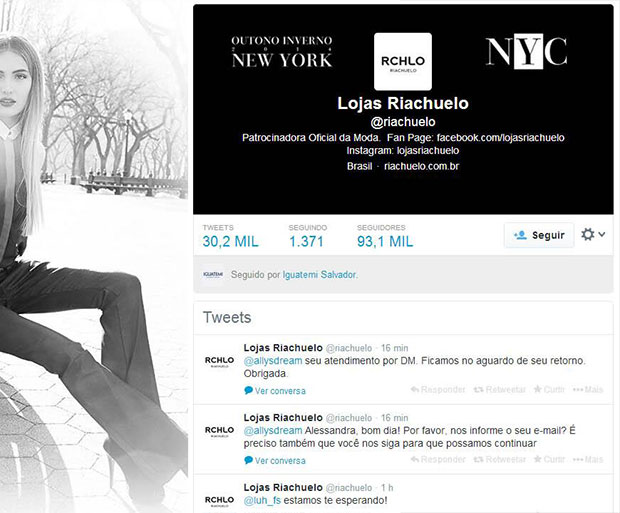Reply to first tweet via Responder
Image resolution: width=620 pixels, height=513 pixels.
click(438, 390)
